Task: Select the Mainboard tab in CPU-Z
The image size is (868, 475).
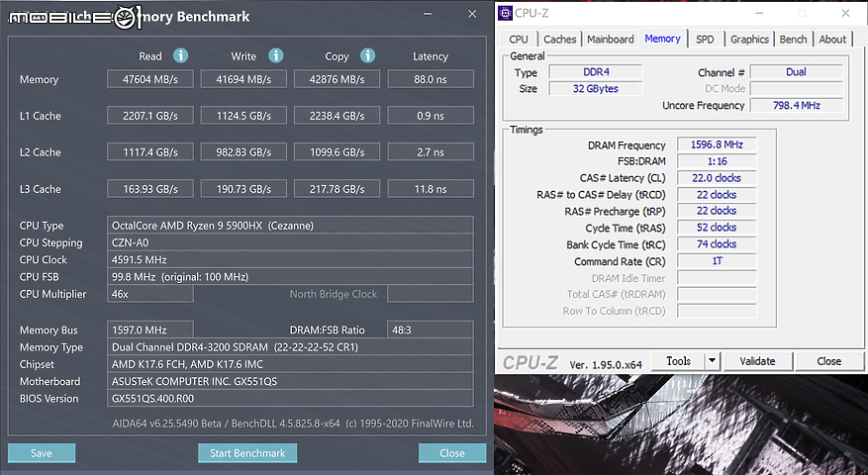Action: click(x=610, y=40)
